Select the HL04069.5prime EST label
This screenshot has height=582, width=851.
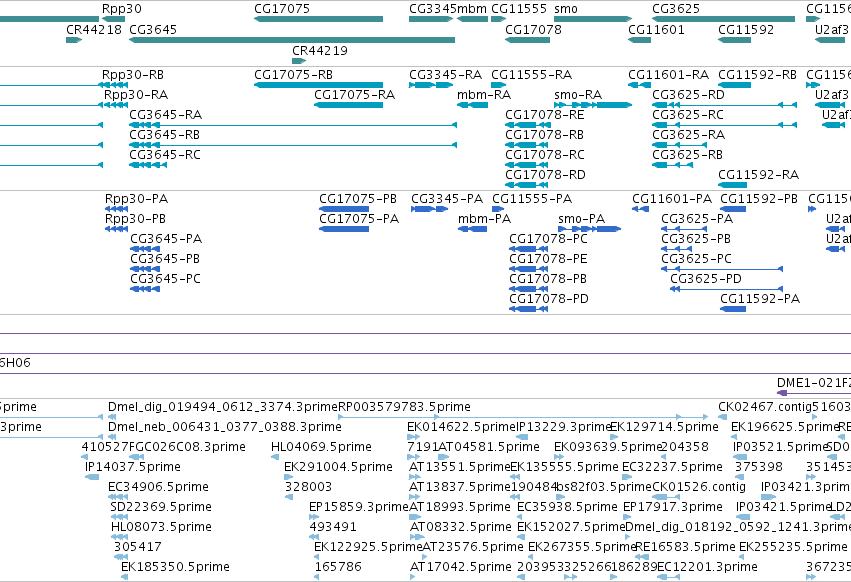tap(321, 447)
